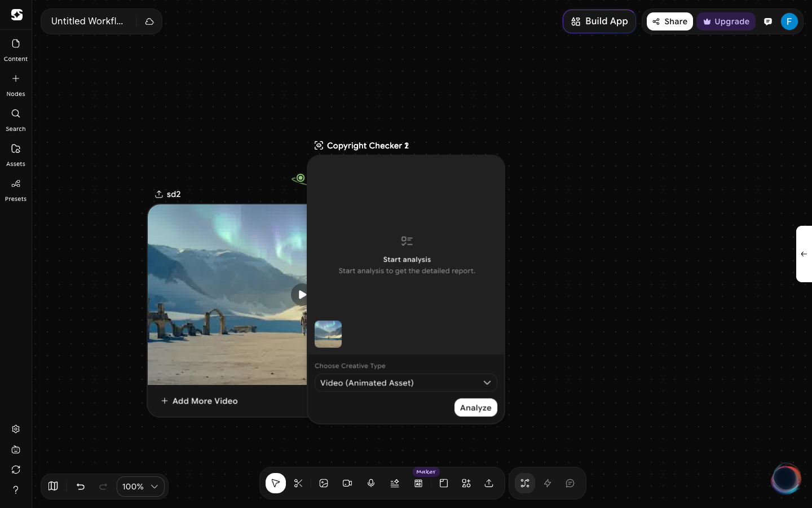Open the user profile avatar F

789,21
